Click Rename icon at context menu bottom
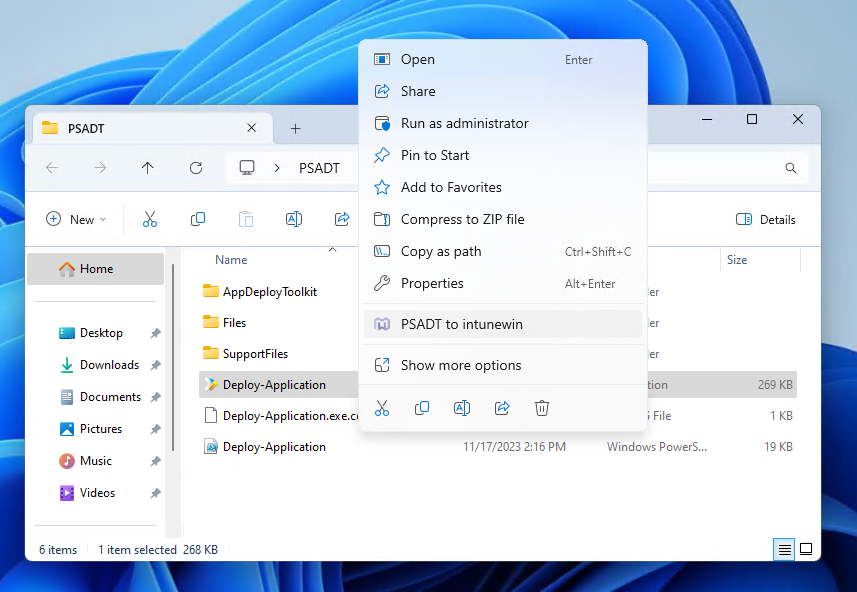Viewport: 857px width, 592px height. pyautogui.click(x=462, y=408)
